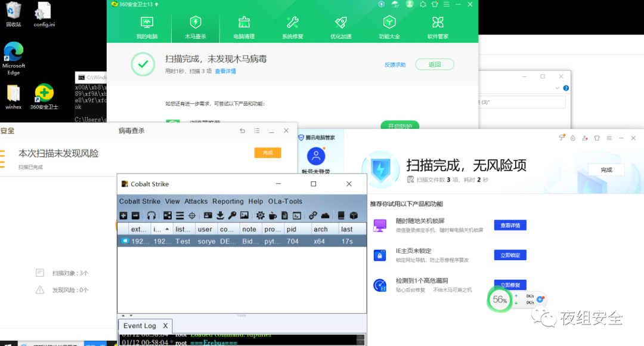Click the gear icon in Cobalt Strike toolbar
644x346 pixels.
261,215
